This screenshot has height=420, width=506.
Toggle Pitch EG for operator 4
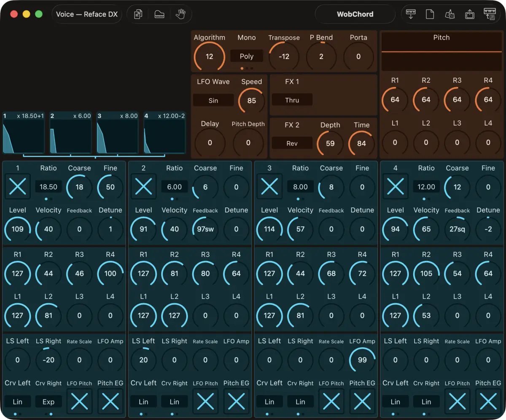pos(488,401)
